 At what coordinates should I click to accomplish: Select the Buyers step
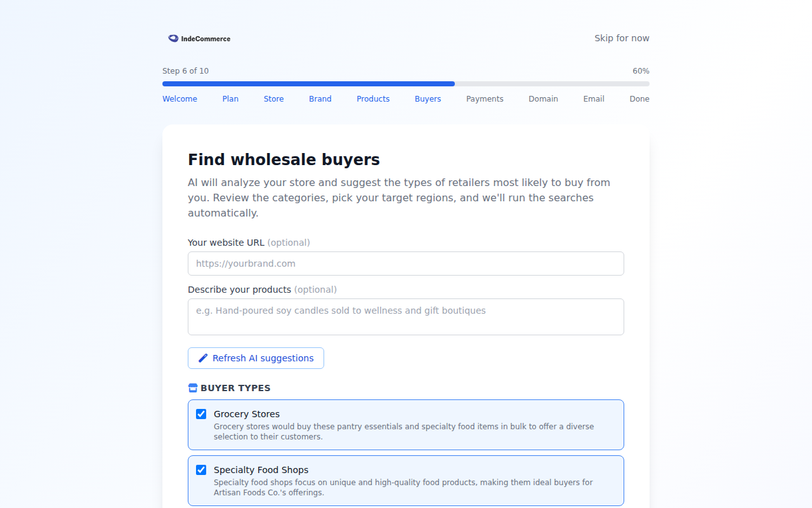pos(428,99)
